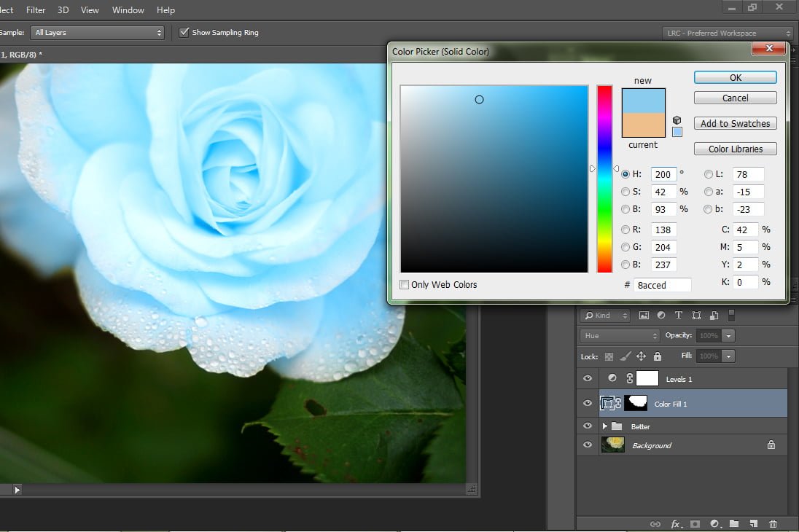
Task: Filter layers by pixel layer icon
Action: (x=644, y=316)
